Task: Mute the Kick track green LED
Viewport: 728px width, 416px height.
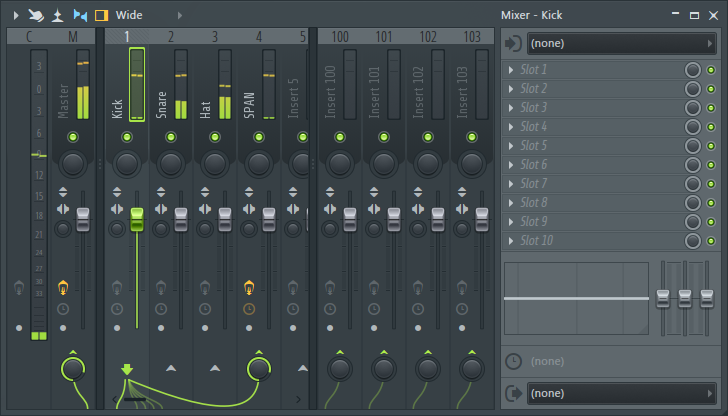Action: tap(127, 137)
